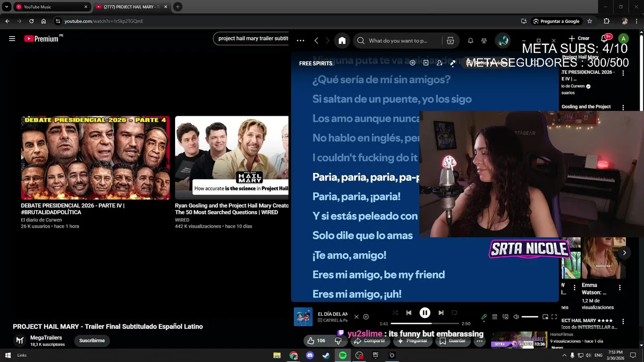Open Steam from taskbar
The width and height of the screenshot is (644, 362).
(326, 355)
